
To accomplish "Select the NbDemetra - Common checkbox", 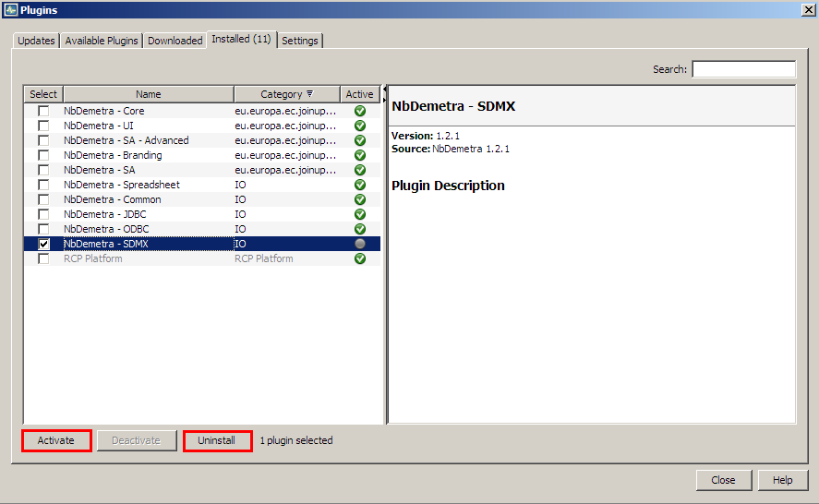I will click(43, 199).
